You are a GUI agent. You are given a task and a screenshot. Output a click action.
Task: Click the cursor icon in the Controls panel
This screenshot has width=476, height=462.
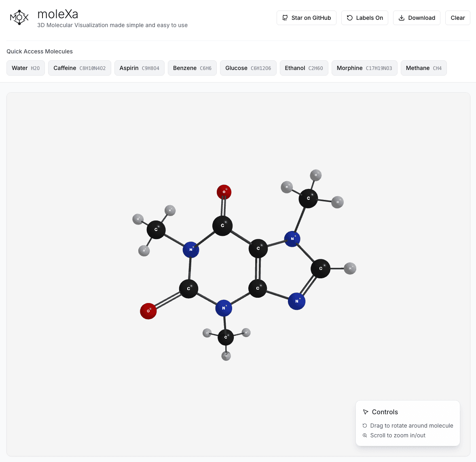coord(365,412)
